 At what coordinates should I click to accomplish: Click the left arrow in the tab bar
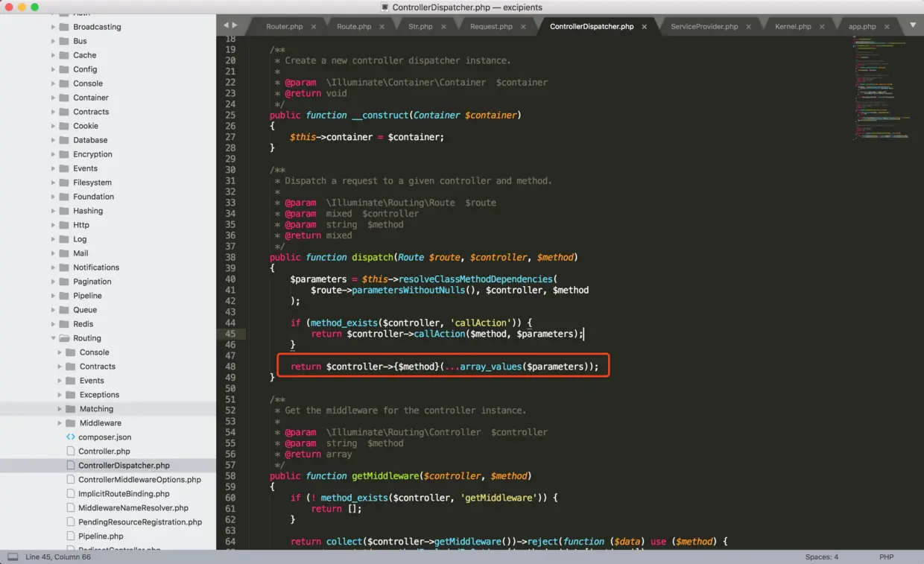point(225,25)
